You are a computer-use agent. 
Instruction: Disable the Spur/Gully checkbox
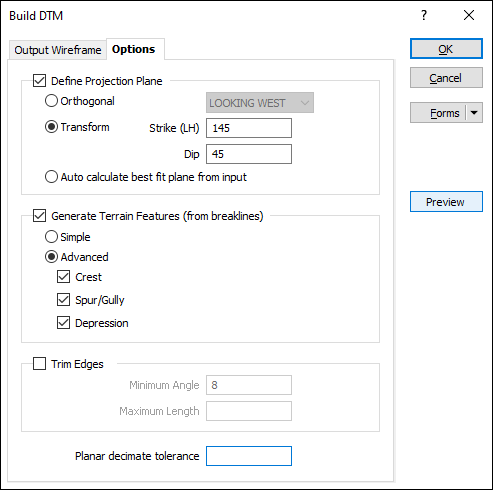63,300
